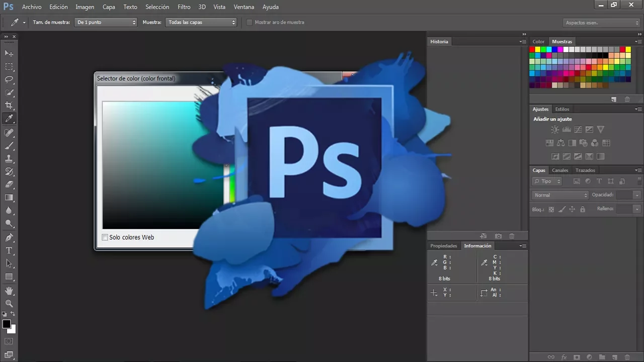The width and height of the screenshot is (644, 362).
Task: Open the Relleno dropdown arrow
Action: (x=637, y=209)
